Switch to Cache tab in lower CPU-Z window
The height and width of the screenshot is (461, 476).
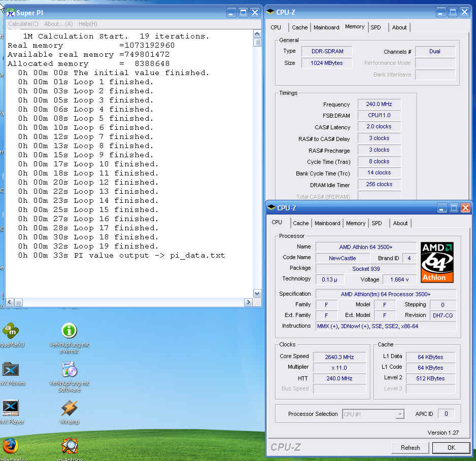click(x=300, y=223)
